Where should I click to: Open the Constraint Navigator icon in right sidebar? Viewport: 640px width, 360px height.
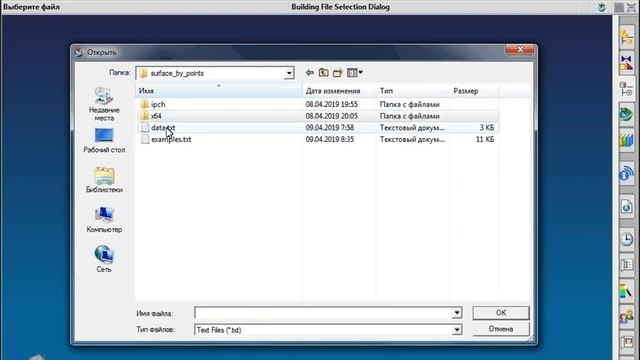626,63
